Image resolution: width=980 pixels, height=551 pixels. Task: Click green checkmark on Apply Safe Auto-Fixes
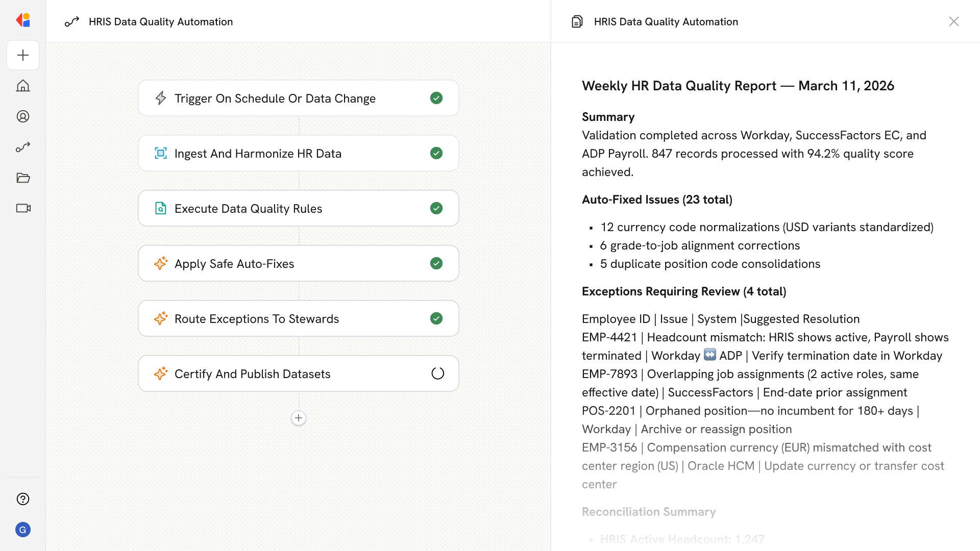(x=436, y=263)
